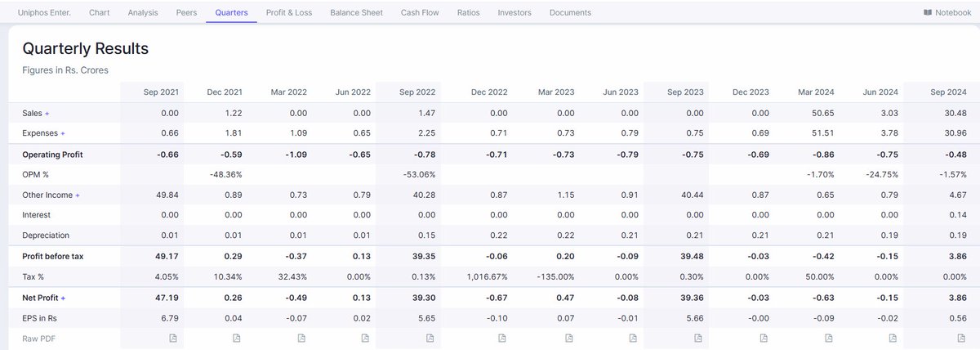Screen dimensions: 980x350
Task: Click EPS value 6.79
Action: click(x=169, y=317)
